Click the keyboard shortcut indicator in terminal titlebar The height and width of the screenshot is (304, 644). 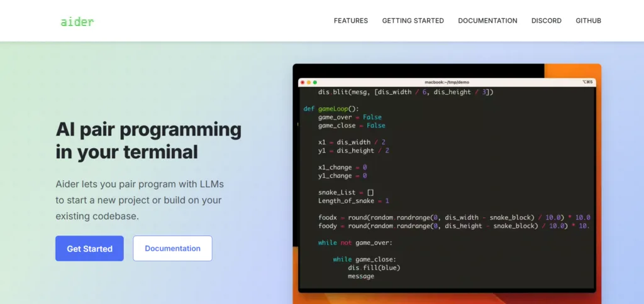(x=587, y=82)
